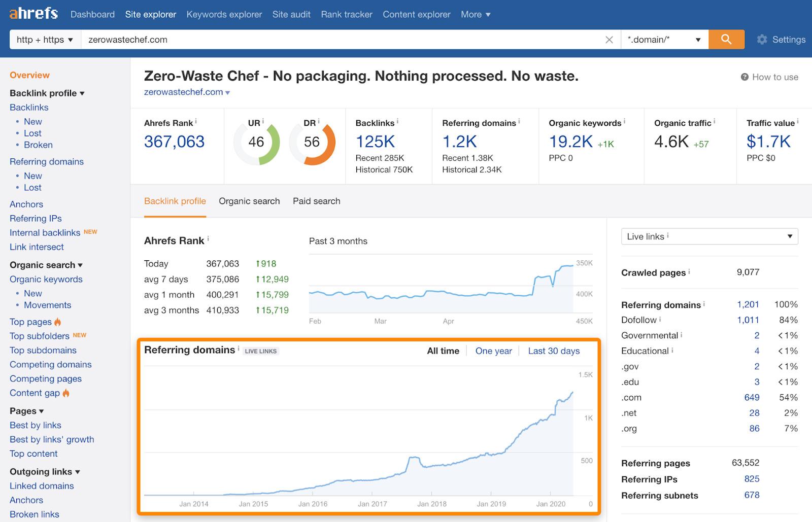Switch to the Organic search tab
812x522 pixels.
249,201
